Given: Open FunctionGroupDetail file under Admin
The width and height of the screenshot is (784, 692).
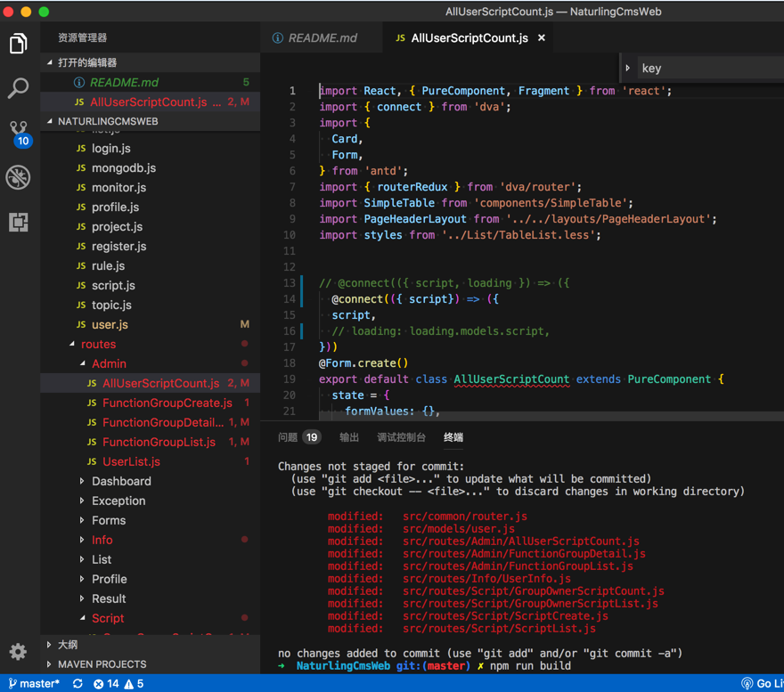Looking at the screenshot, I should [x=150, y=422].
